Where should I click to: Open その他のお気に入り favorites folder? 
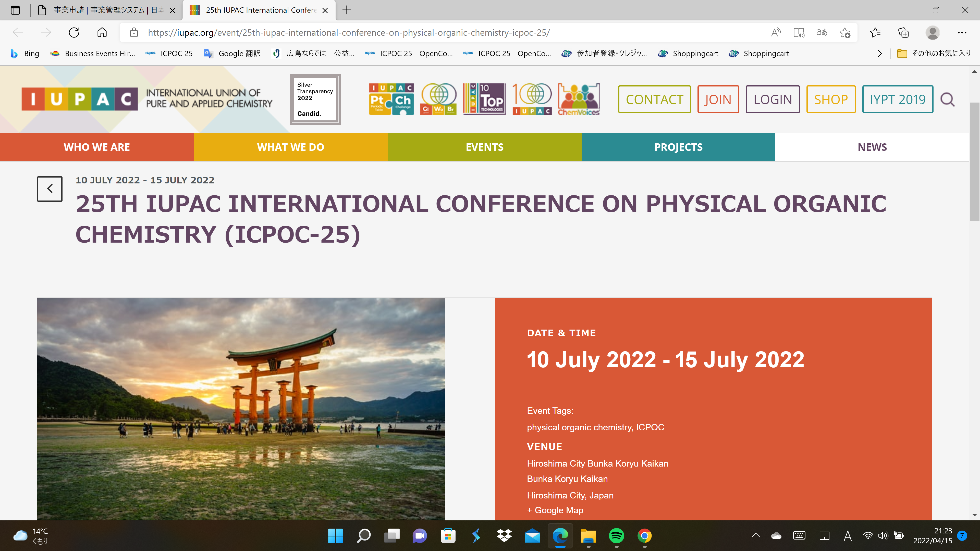click(x=934, y=54)
